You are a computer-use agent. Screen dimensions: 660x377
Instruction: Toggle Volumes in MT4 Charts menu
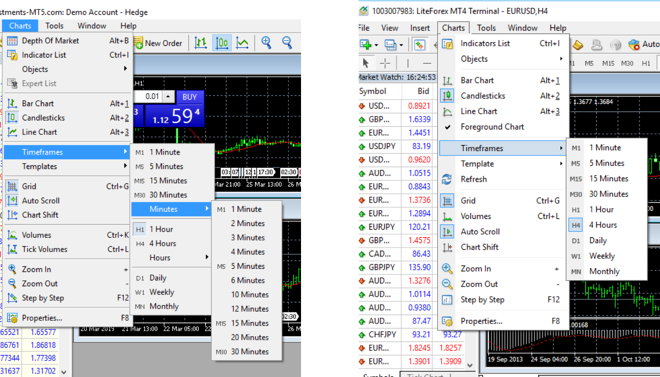[503, 216]
